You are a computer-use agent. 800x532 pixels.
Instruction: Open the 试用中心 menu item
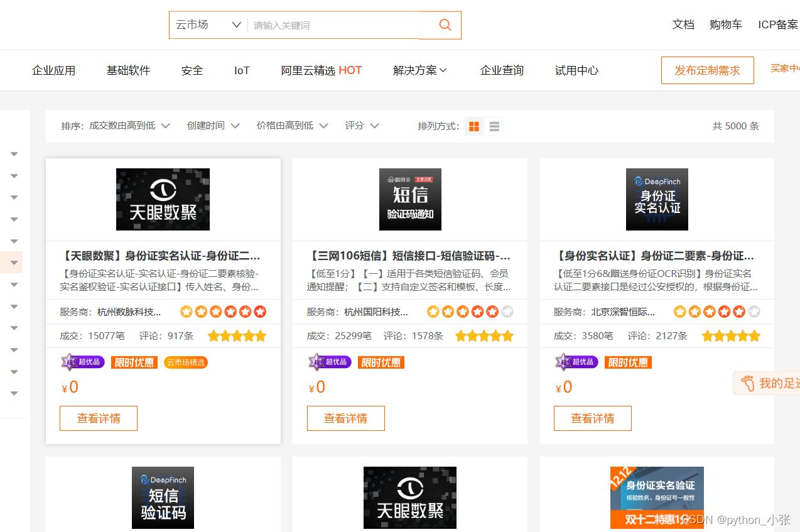click(x=576, y=70)
